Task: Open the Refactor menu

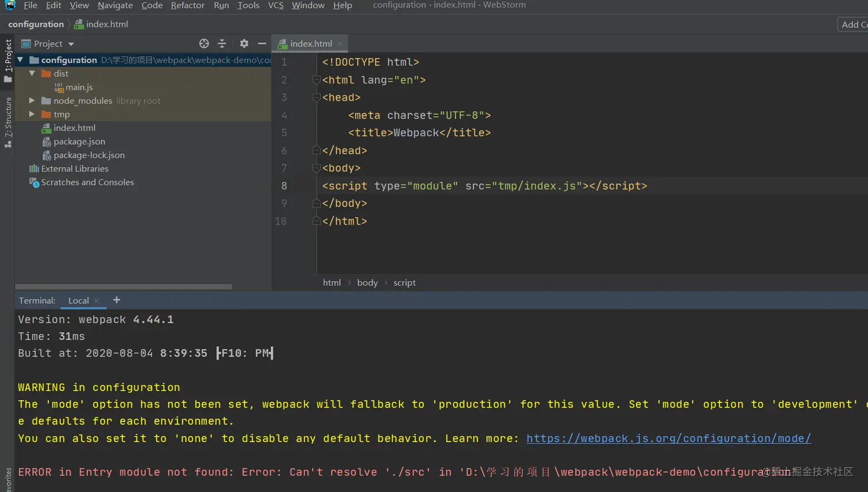Action: 188,5
